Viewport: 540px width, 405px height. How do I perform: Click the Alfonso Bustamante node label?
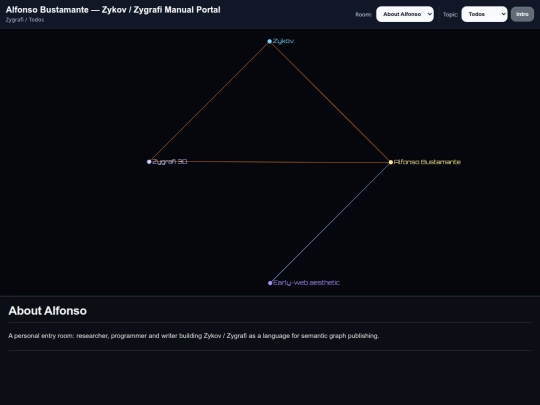point(427,162)
